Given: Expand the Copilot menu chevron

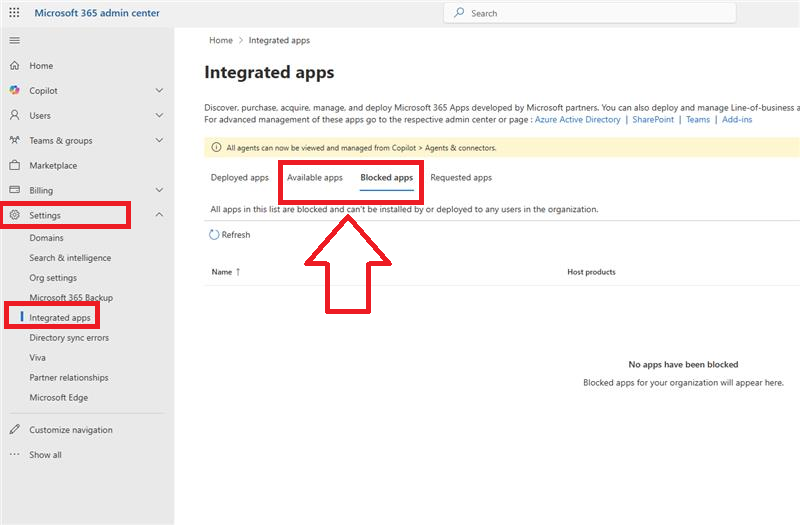Looking at the screenshot, I should (x=159, y=90).
